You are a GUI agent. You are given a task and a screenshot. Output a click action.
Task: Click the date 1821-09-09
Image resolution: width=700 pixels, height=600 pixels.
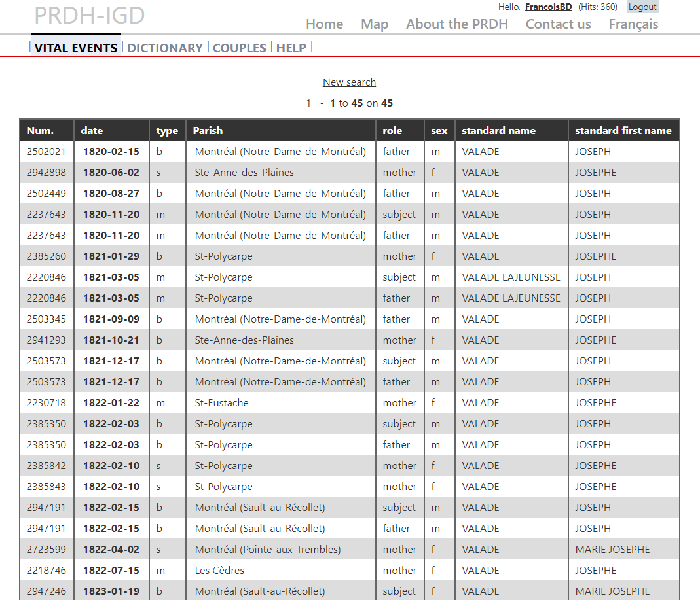[111, 319]
